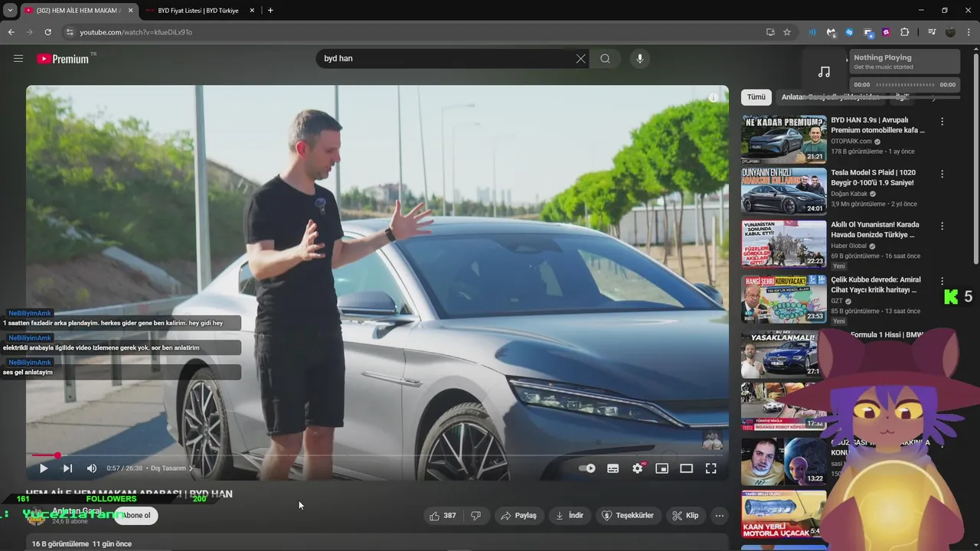
Task: Open the Shazam extension icon
Action: pos(849,32)
